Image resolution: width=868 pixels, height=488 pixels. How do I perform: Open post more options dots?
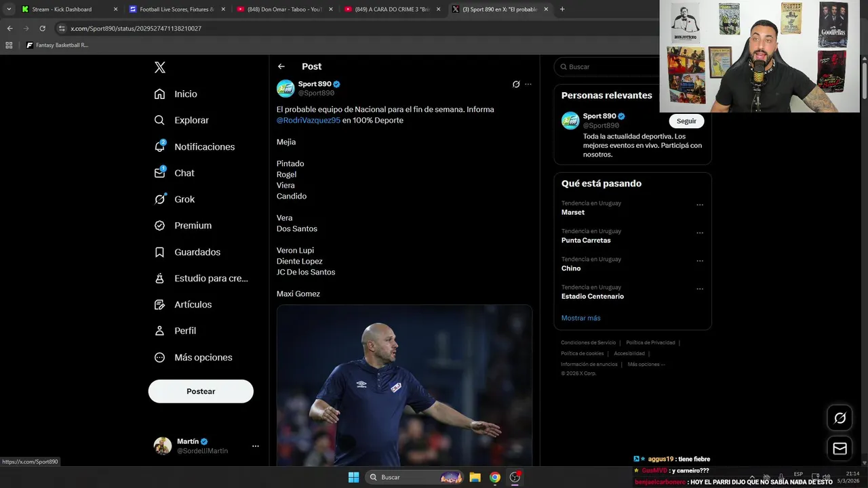click(528, 84)
